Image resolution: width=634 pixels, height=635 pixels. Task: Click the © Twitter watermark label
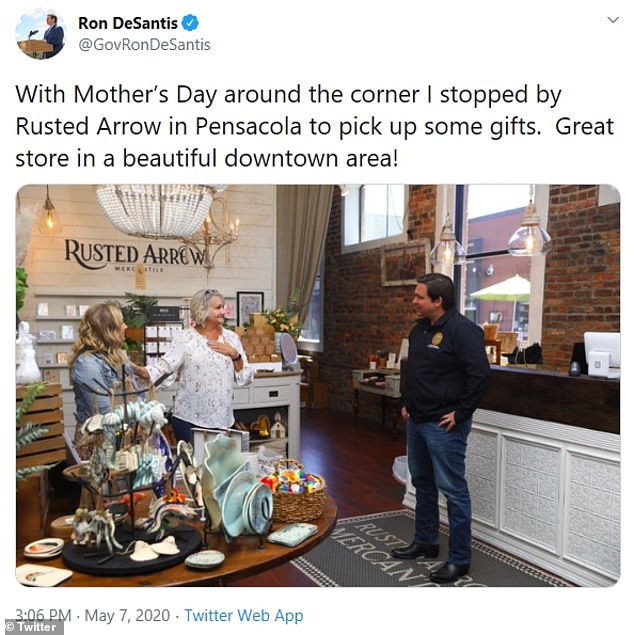pyautogui.click(x=32, y=626)
